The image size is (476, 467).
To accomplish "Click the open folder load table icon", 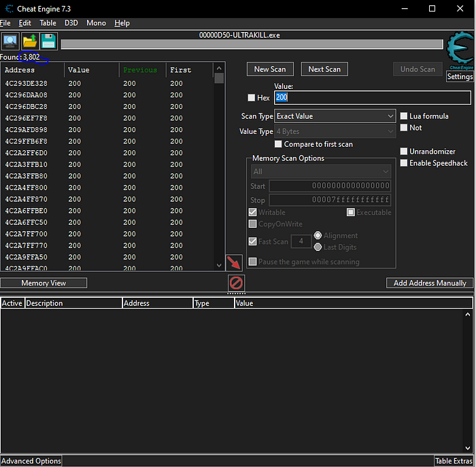I will pyautogui.click(x=29, y=41).
